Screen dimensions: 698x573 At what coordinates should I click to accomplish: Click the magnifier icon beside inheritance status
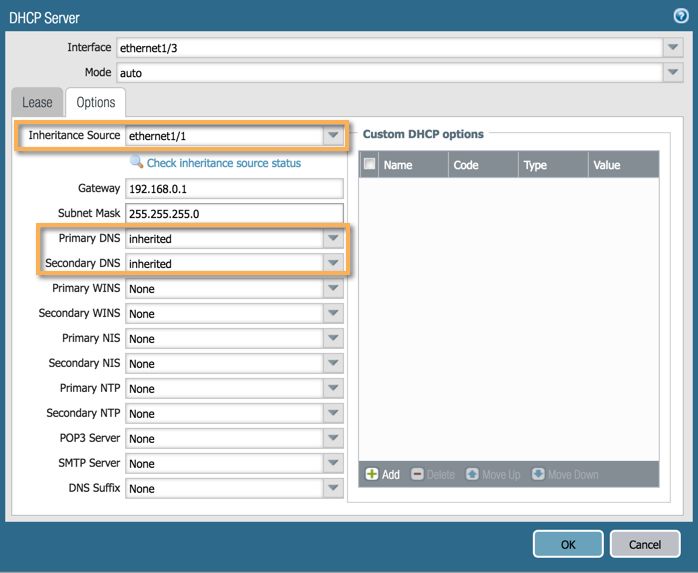point(137,162)
